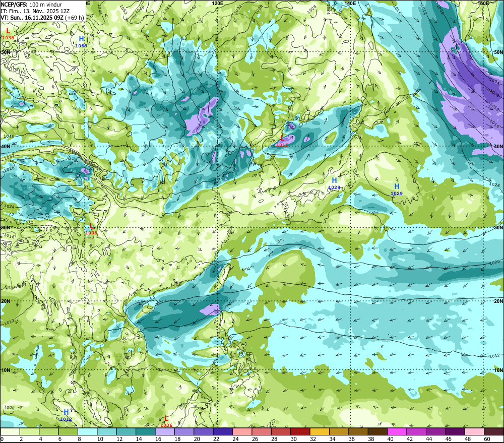Click the H 1068 high-pressure marker
This screenshot has width=504, height=443.
click(81, 42)
